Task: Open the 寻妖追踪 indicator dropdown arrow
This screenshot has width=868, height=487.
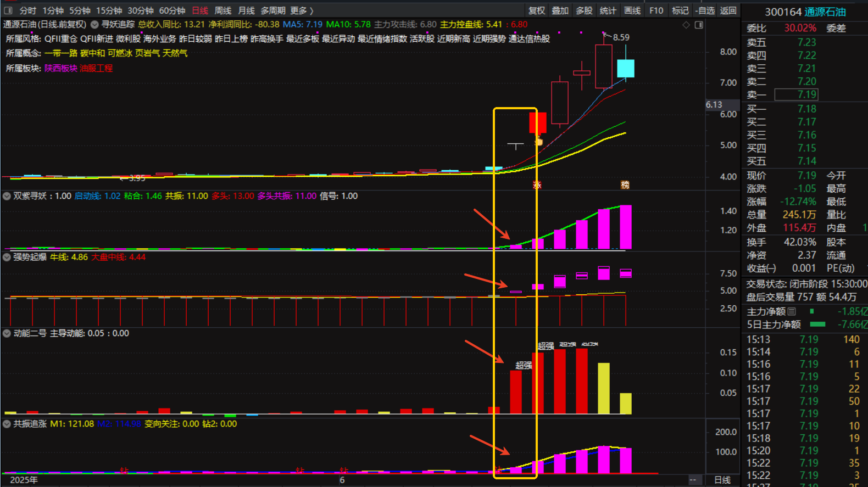Action: [94, 25]
